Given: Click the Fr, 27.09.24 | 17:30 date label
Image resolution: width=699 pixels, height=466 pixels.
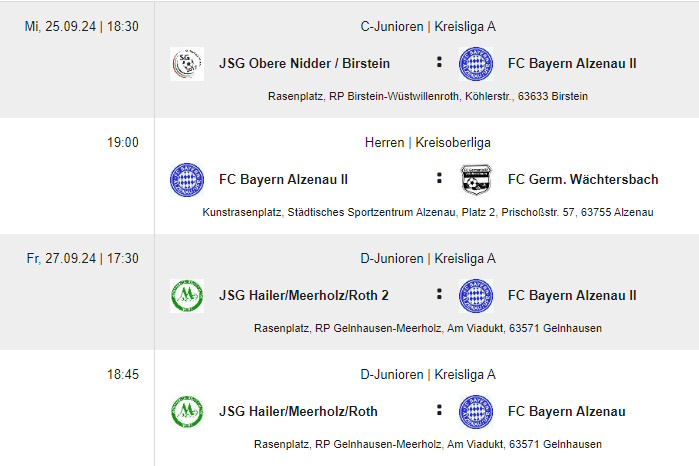Looking at the screenshot, I should coord(82,259).
